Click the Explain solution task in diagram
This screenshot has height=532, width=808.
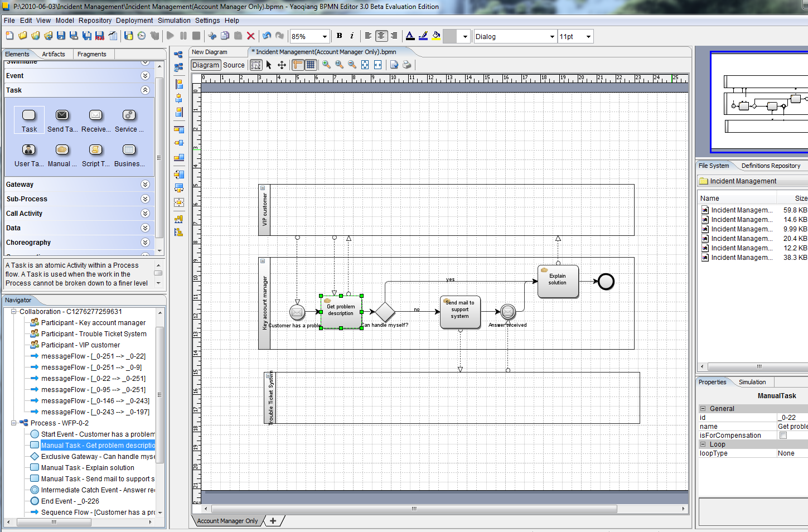click(x=558, y=282)
